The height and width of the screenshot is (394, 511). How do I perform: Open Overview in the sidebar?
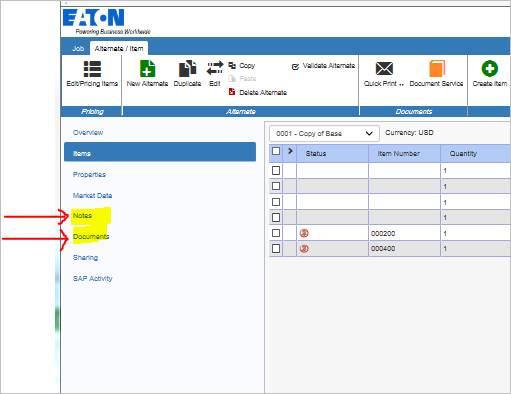(x=88, y=133)
